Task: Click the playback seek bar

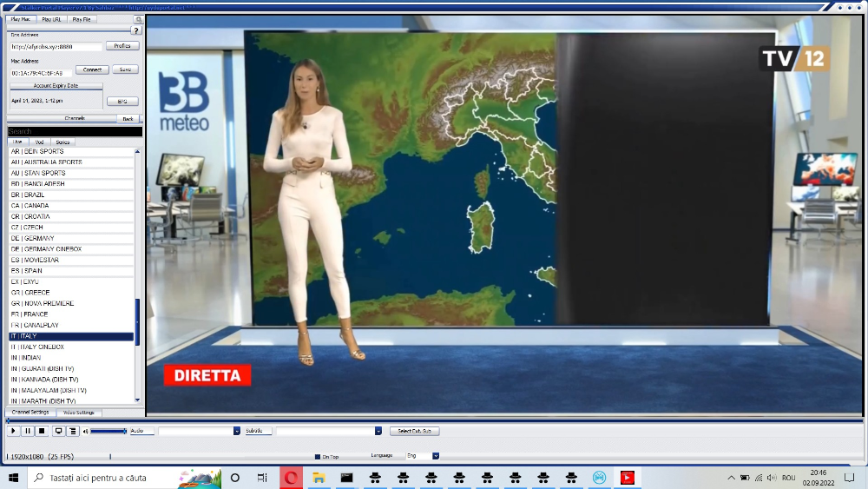Action: coord(435,421)
